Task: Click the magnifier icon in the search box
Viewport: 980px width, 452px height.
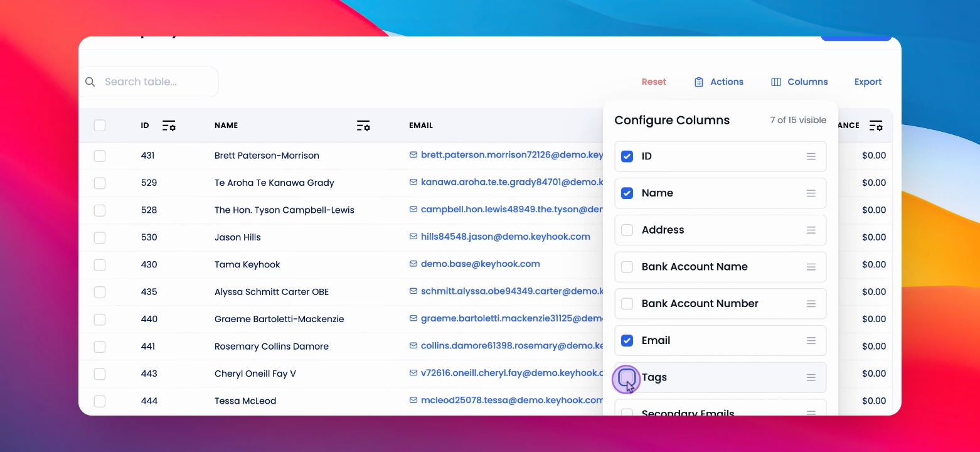Action: point(90,82)
